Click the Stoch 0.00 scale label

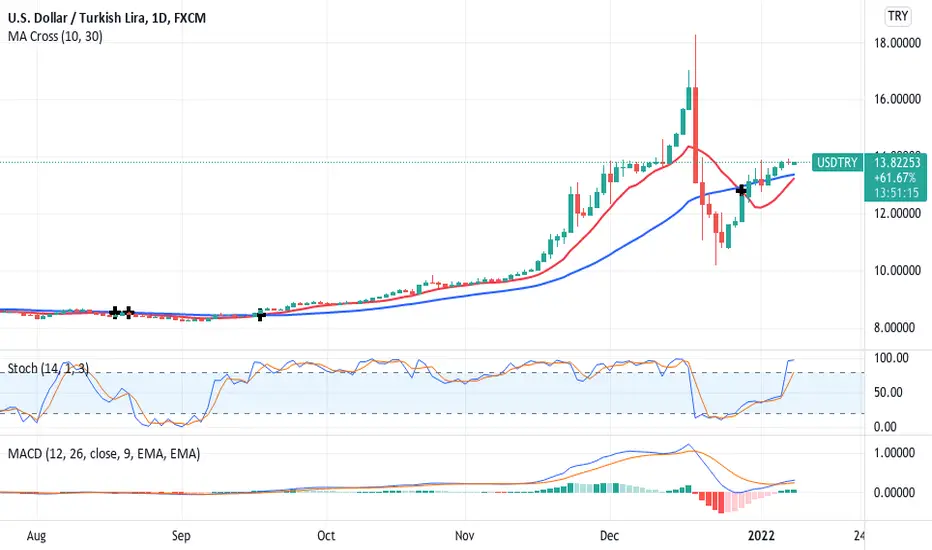click(885, 427)
